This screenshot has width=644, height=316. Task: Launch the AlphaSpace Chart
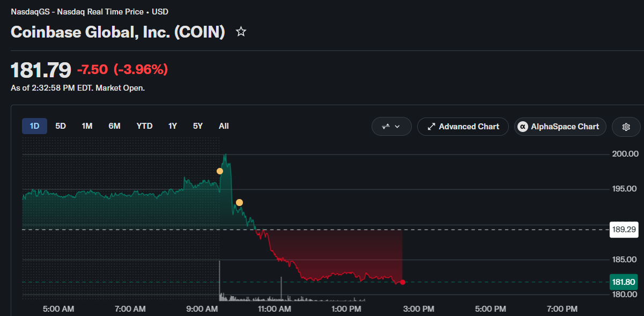(560, 127)
